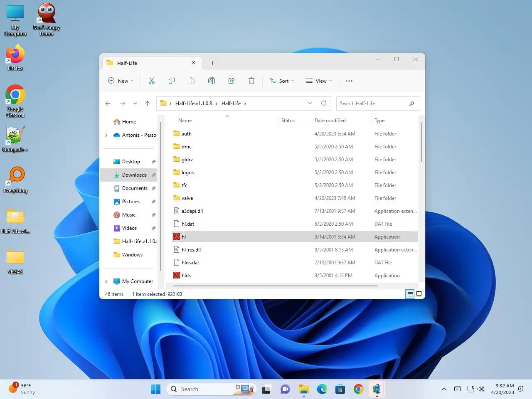
Task: Click the Copy icon in toolbar
Action: click(172, 81)
